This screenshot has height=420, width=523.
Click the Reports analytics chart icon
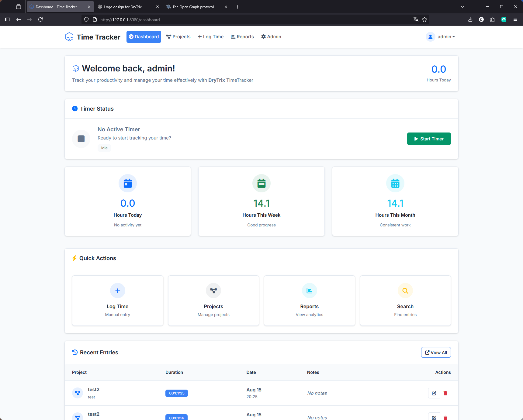pos(309,291)
